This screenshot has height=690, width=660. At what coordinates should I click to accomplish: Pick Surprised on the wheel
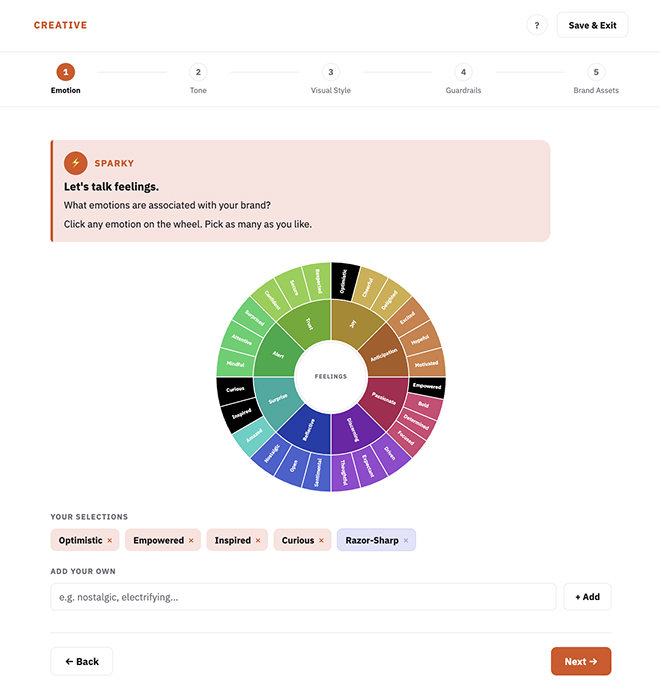pyautogui.click(x=254, y=318)
